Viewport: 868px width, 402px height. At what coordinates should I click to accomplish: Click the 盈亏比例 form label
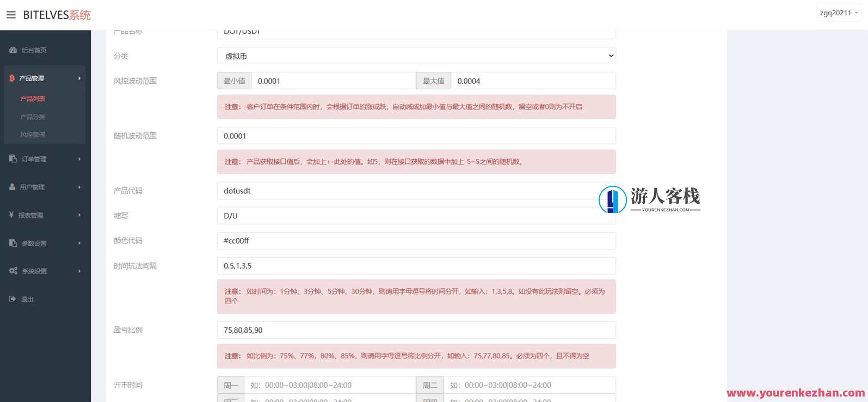click(128, 330)
